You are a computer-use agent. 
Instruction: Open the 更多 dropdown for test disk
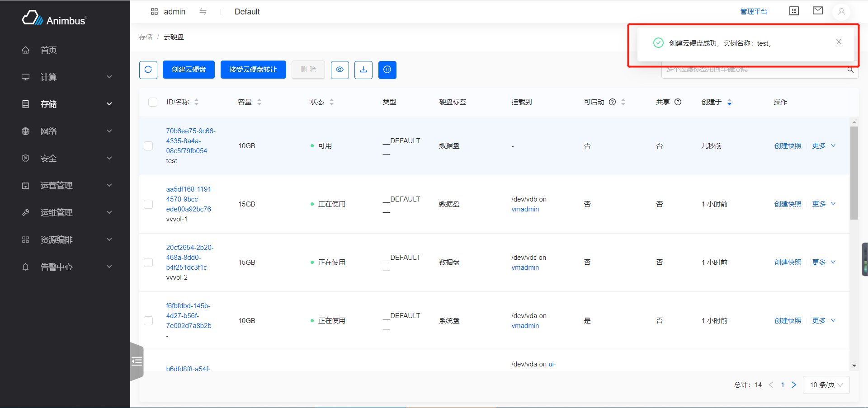click(824, 146)
